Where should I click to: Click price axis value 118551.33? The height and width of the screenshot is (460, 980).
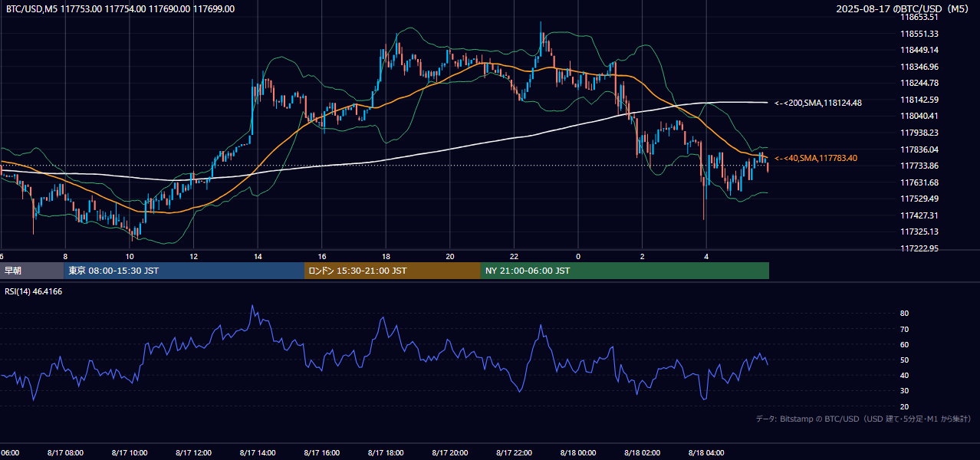pyautogui.click(x=919, y=34)
